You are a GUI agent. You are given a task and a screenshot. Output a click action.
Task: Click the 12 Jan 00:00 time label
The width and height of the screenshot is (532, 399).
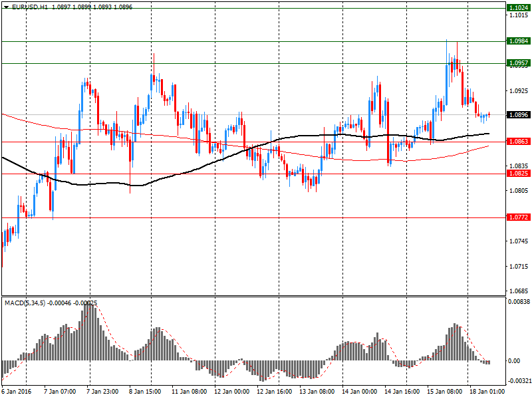point(231,392)
